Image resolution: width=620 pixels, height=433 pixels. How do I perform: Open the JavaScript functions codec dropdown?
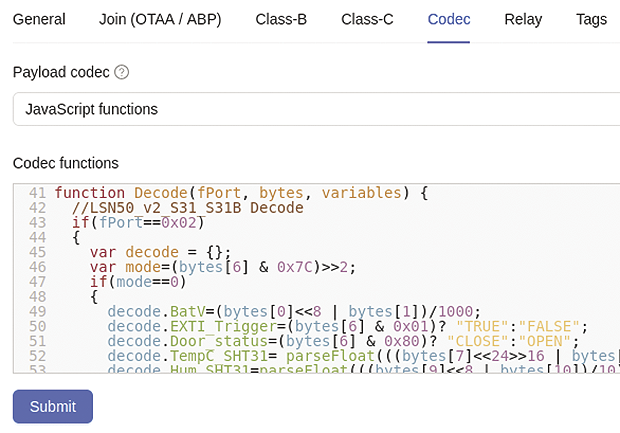click(x=316, y=109)
